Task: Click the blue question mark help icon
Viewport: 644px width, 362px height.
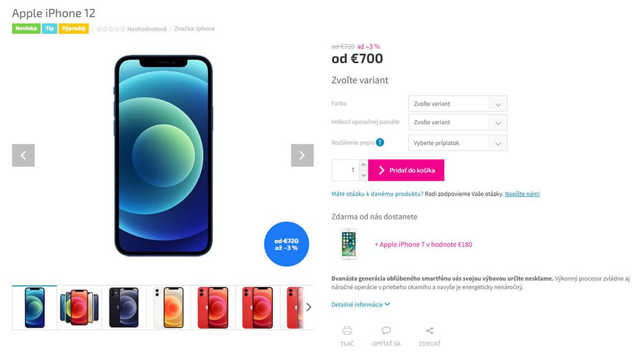Action: (380, 143)
